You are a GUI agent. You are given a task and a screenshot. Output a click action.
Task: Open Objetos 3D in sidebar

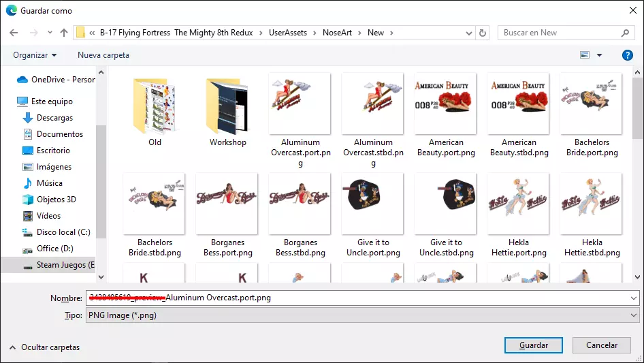pyautogui.click(x=49, y=200)
